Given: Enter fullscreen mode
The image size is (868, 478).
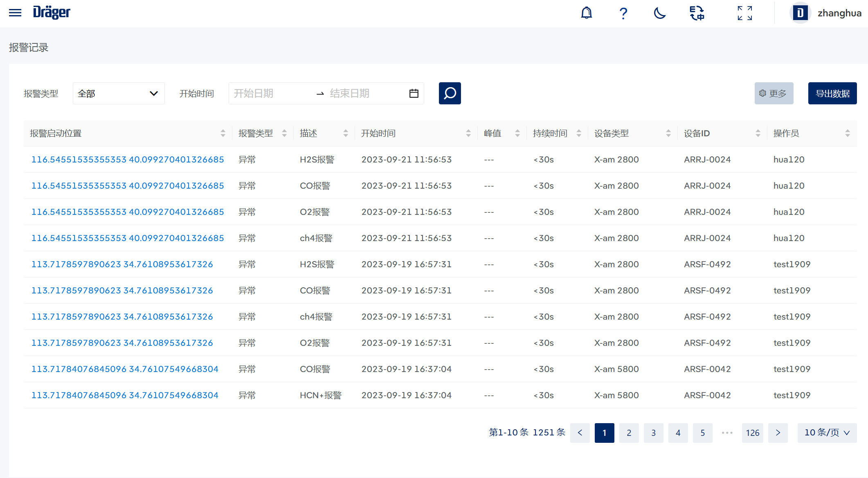Looking at the screenshot, I should tap(744, 13).
